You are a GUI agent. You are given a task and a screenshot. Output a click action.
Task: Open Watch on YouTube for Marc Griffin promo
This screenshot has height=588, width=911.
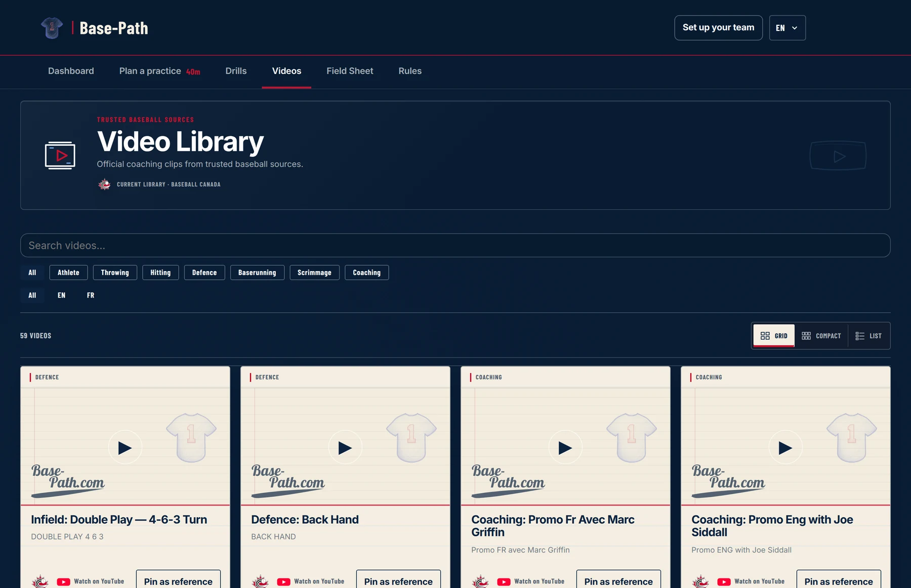click(x=539, y=581)
